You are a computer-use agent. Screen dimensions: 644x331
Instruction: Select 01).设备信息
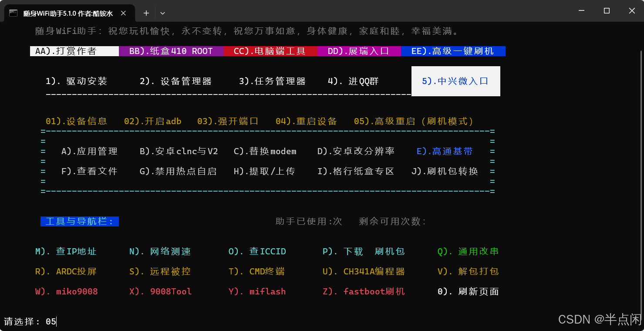pyautogui.click(x=77, y=121)
